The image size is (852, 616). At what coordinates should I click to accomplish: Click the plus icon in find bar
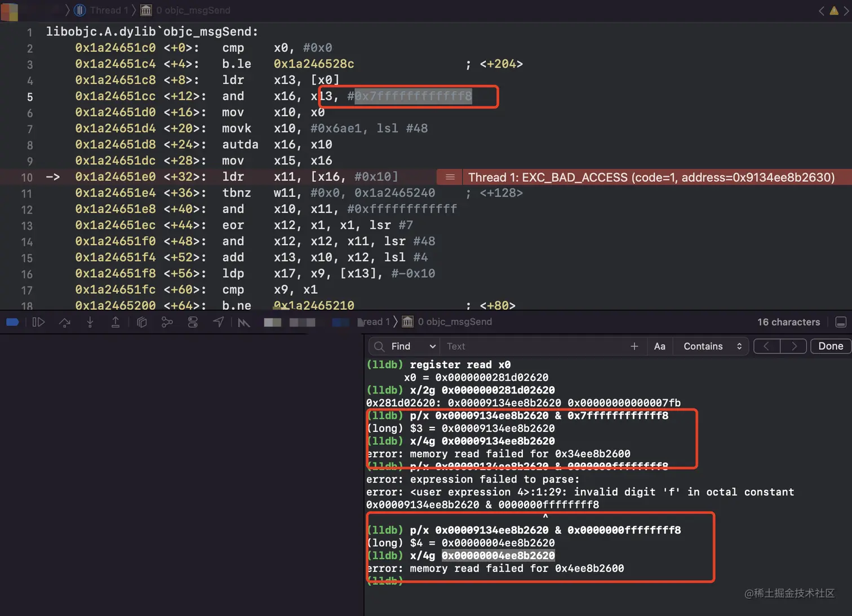[x=634, y=346]
